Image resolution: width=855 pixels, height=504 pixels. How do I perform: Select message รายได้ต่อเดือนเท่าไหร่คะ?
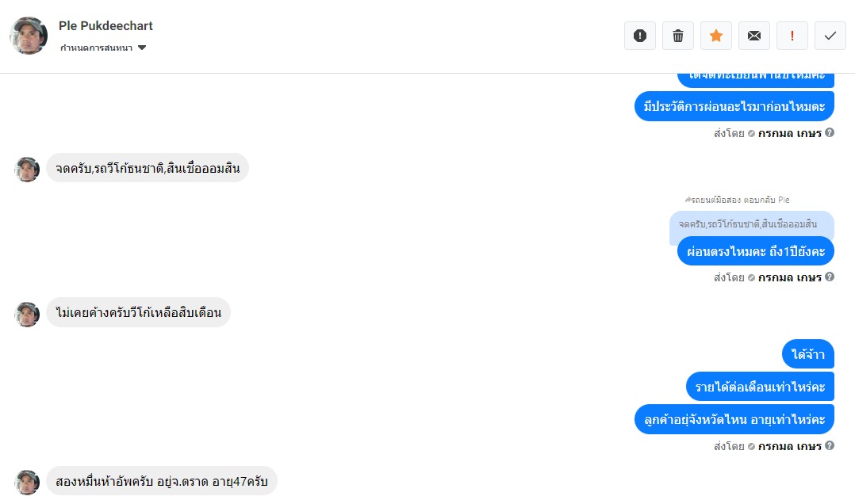(760, 387)
